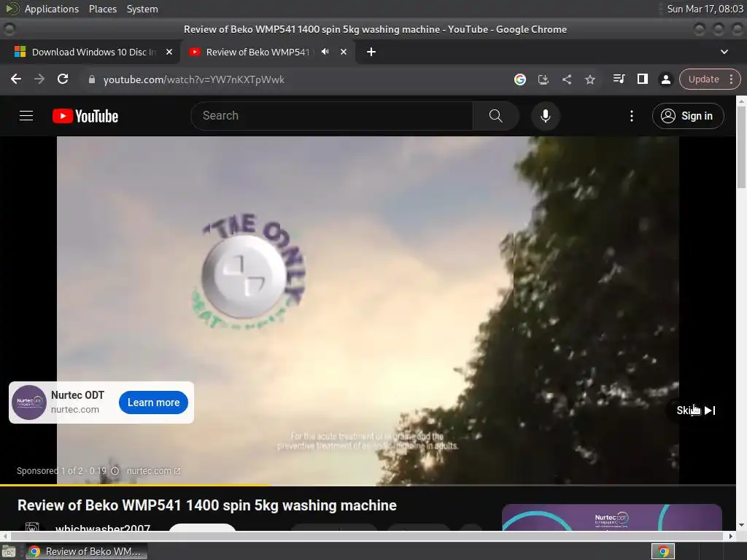Click the YouTube search field
This screenshot has height=560, width=747.
click(x=332, y=116)
